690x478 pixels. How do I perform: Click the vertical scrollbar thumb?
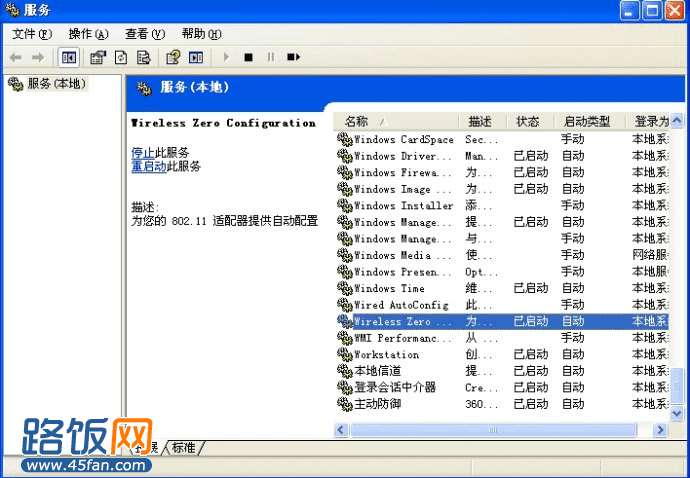click(x=677, y=386)
